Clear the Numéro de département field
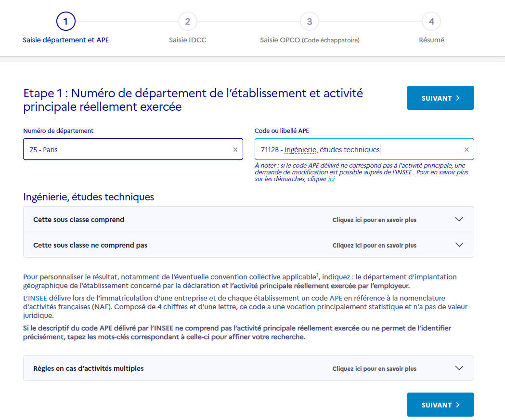Image resolution: width=505 pixels, height=420 pixels. point(235,150)
